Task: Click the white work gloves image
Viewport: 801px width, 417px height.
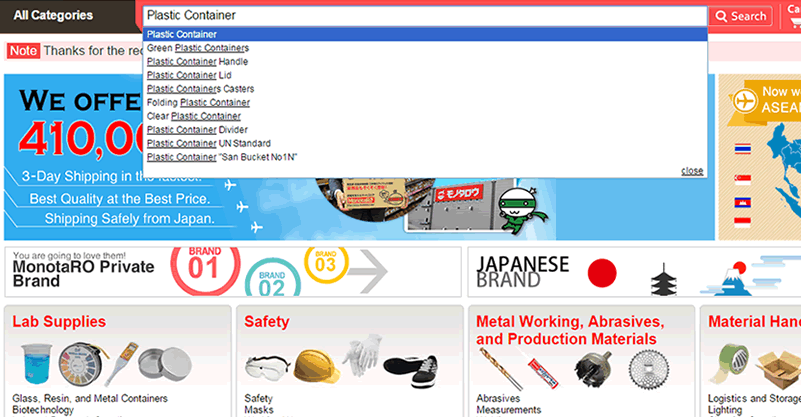Action: [362, 355]
